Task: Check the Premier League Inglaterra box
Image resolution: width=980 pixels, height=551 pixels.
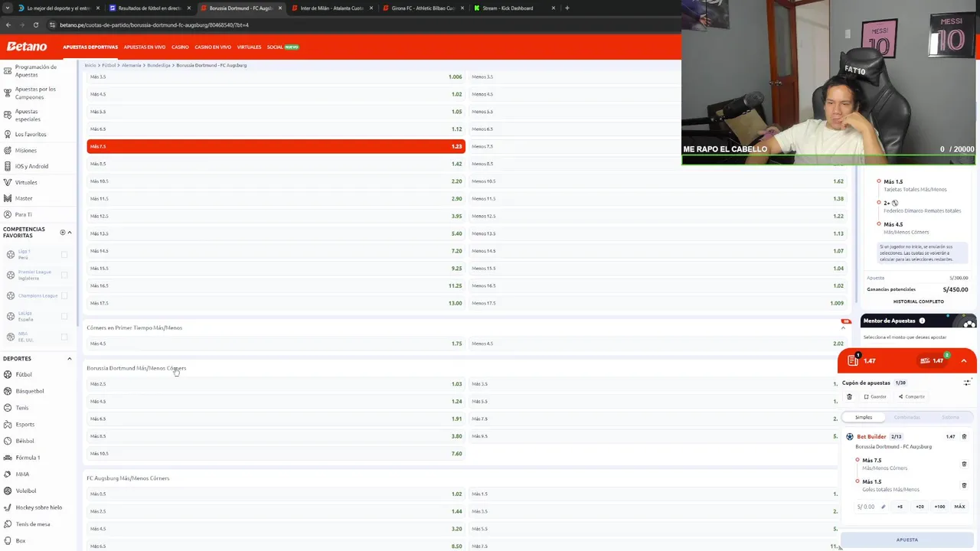Action: 64,275
